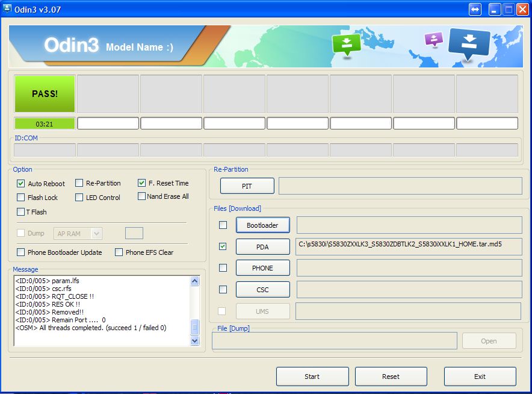Tick the Nand Erase All option
Image resolution: width=532 pixels, height=394 pixels.
coord(141,196)
